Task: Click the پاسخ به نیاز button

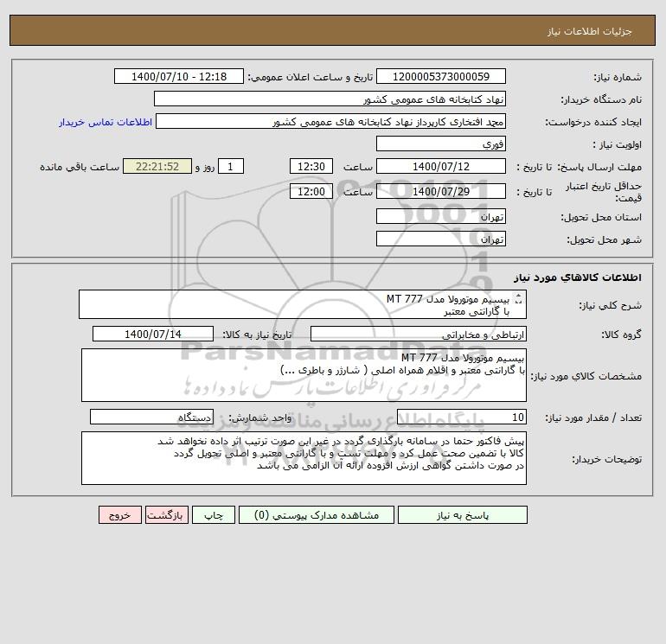Action: [x=462, y=515]
